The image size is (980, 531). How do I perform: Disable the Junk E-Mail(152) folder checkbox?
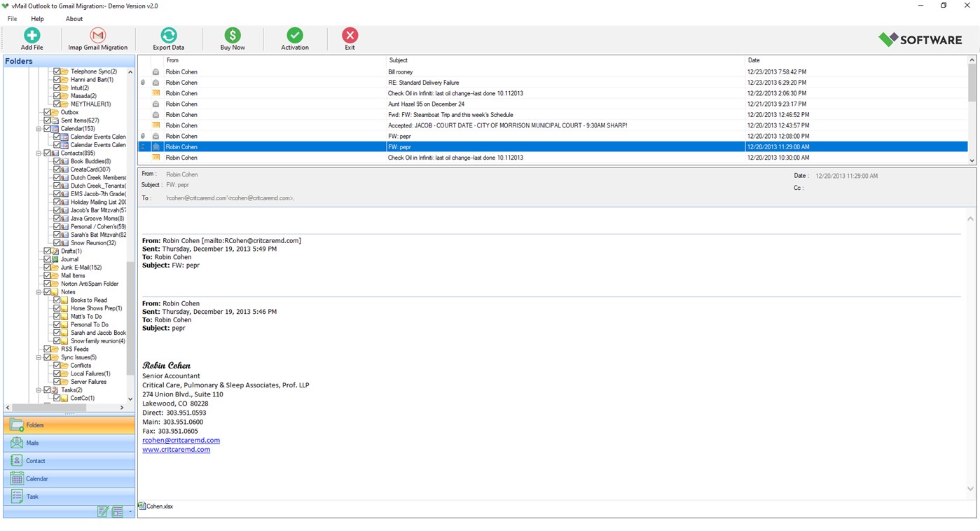47,267
